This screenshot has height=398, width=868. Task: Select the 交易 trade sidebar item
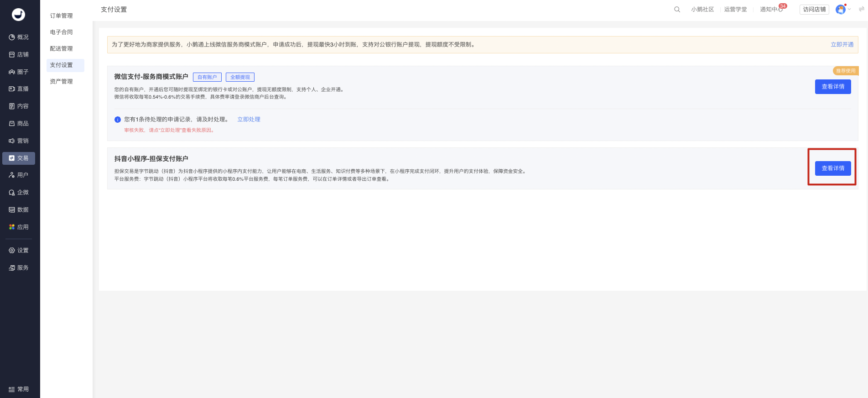[x=19, y=158]
